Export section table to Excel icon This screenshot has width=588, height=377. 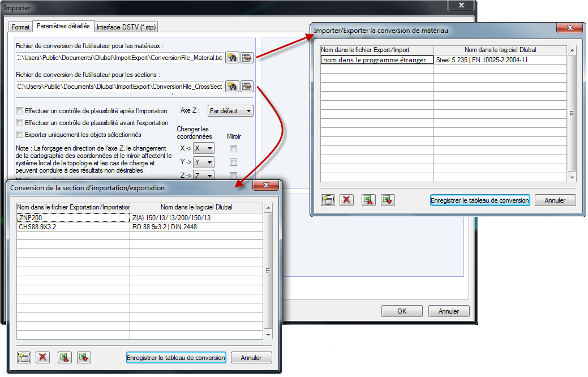[65, 358]
